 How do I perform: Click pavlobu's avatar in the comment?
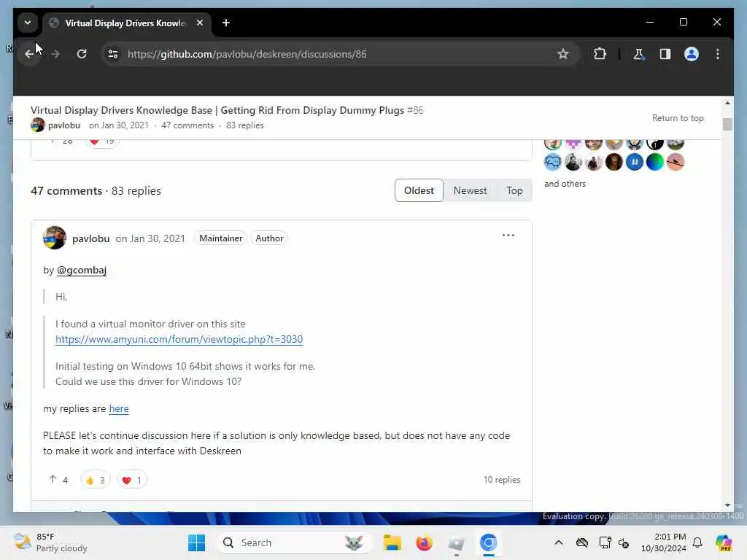pos(54,238)
